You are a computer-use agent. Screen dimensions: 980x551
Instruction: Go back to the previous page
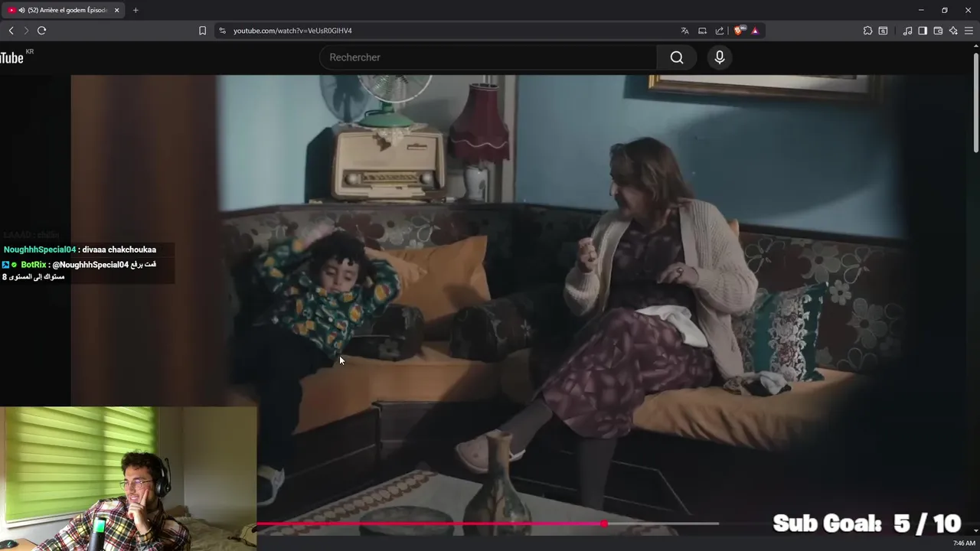tap(11, 31)
